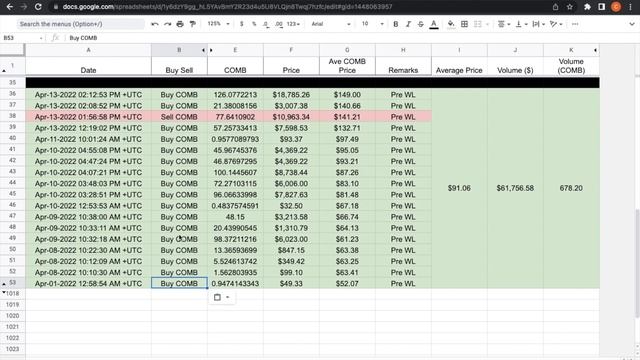
Task: Expand hidden rows arrow at row 1018
Action: pos(4,292)
